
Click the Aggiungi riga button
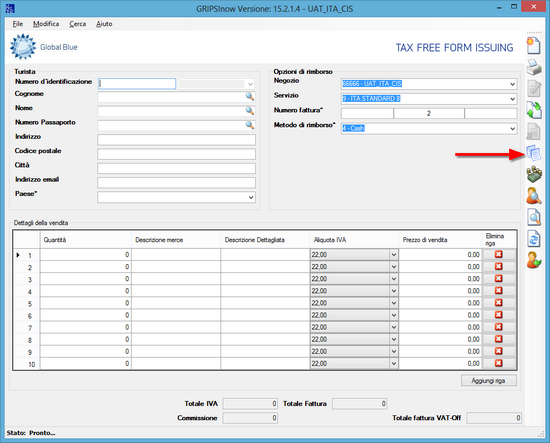click(489, 381)
